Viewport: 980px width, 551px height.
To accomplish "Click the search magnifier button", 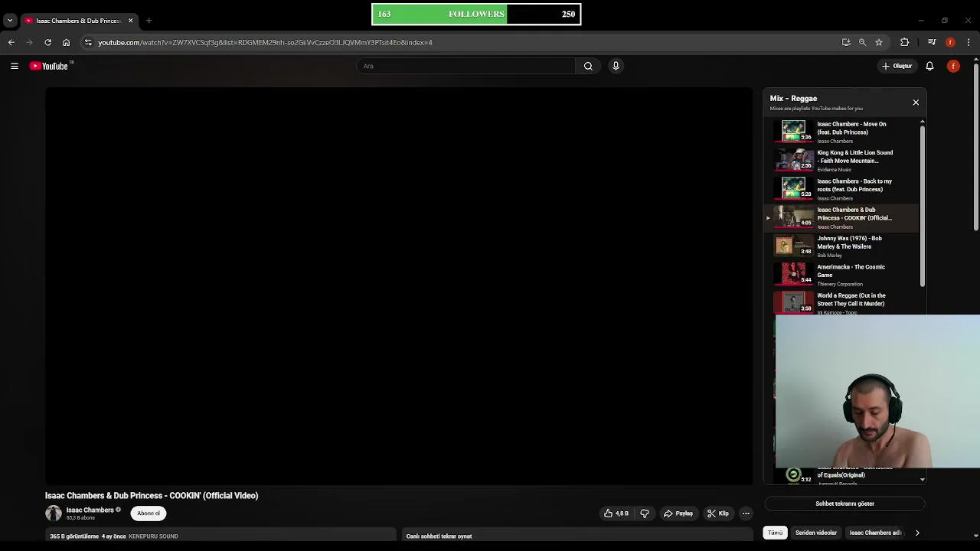I will point(588,66).
